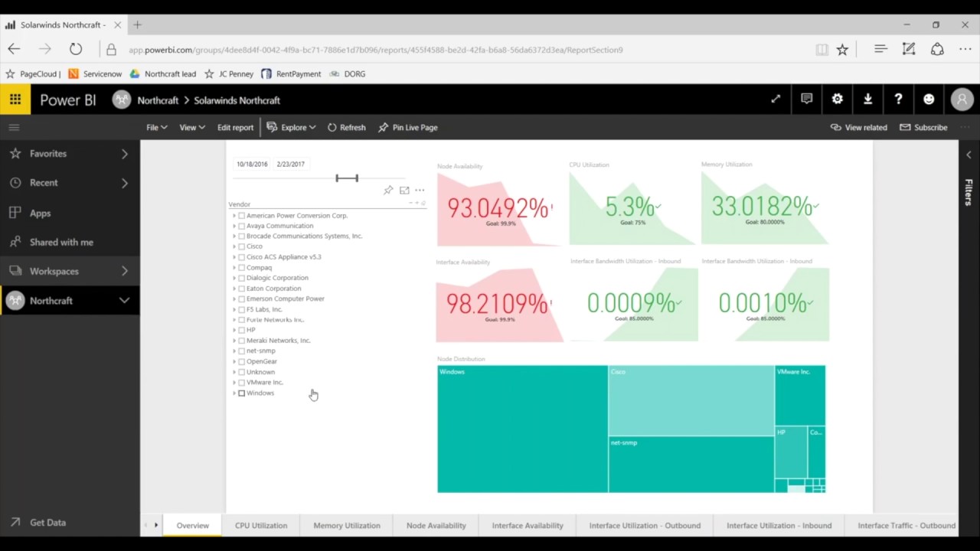
Task: Check the HP vendor checkbox
Action: pyautogui.click(x=242, y=330)
